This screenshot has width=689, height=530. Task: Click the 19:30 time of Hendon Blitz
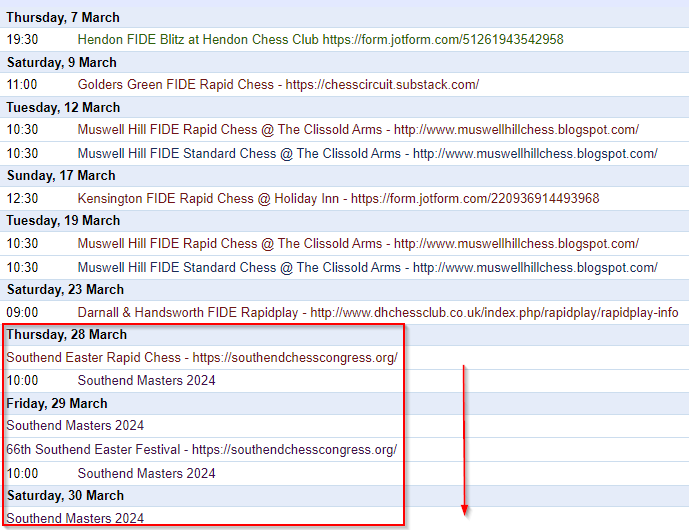(22, 40)
